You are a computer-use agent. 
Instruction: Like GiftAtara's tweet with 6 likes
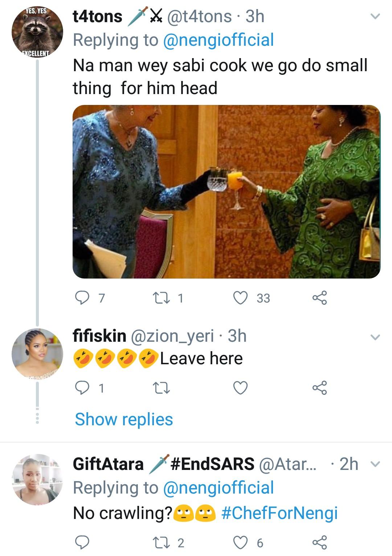[x=240, y=543]
